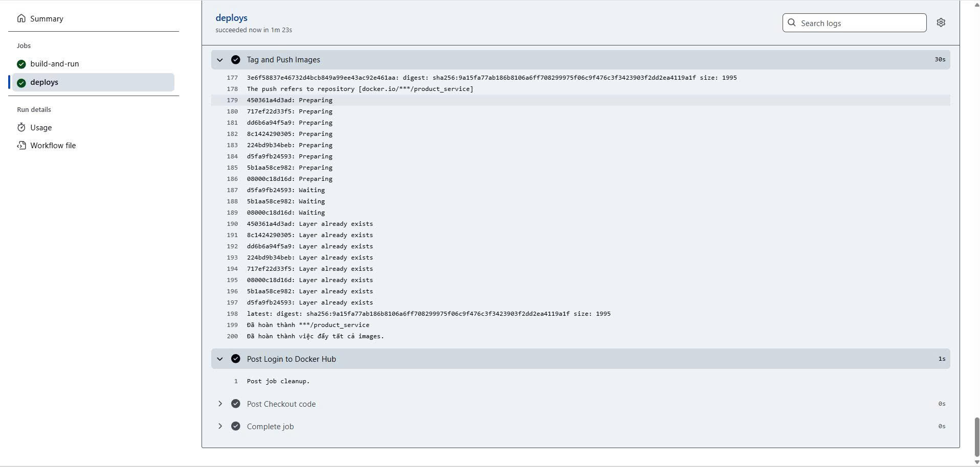Click the "Đã hoàn thành ***/product_service" line

pyautogui.click(x=308, y=325)
